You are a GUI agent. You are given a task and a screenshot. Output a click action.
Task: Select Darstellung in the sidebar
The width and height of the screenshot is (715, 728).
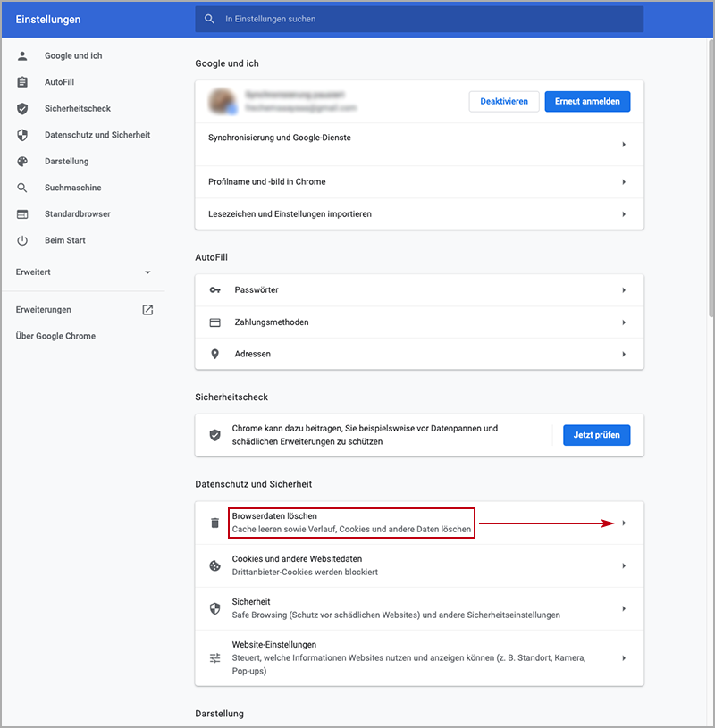66,161
